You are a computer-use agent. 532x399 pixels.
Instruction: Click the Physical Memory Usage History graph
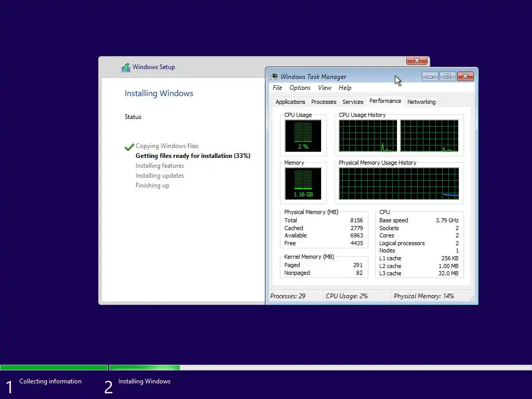pyautogui.click(x=398, y=183)
